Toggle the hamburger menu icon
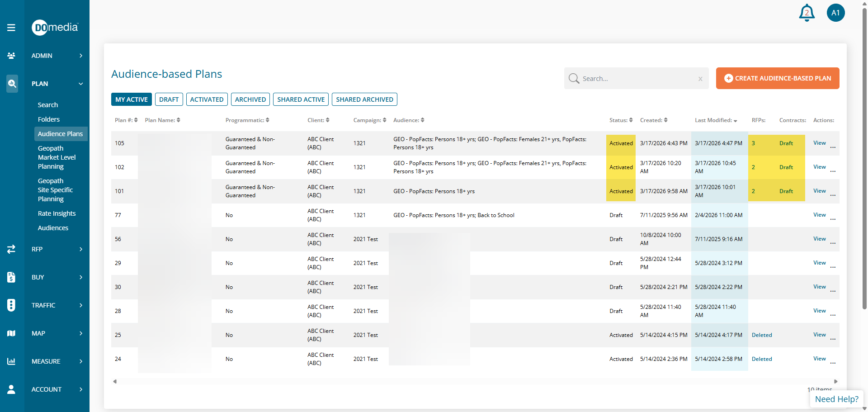The image size is (868, 412). pyautogui.click(x=11, y=28)
